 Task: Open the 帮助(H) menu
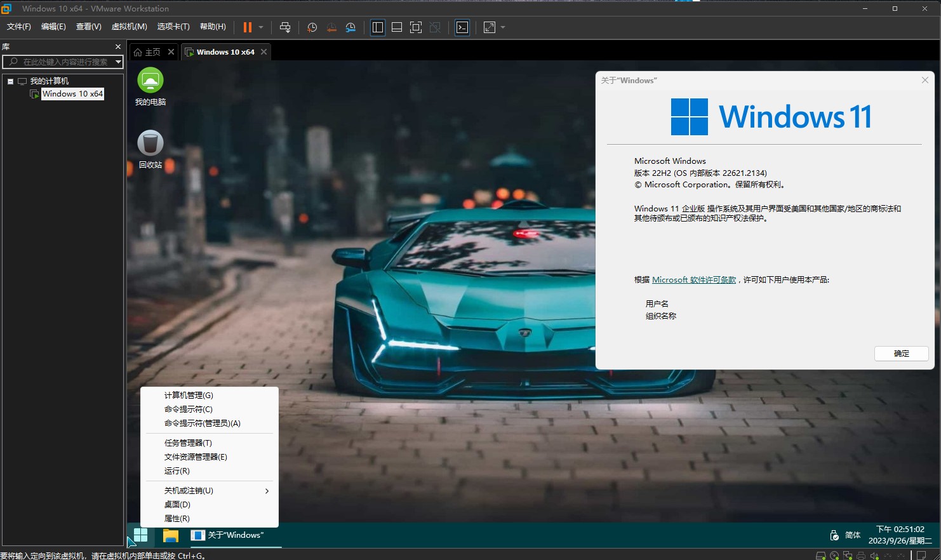(213, 27)
